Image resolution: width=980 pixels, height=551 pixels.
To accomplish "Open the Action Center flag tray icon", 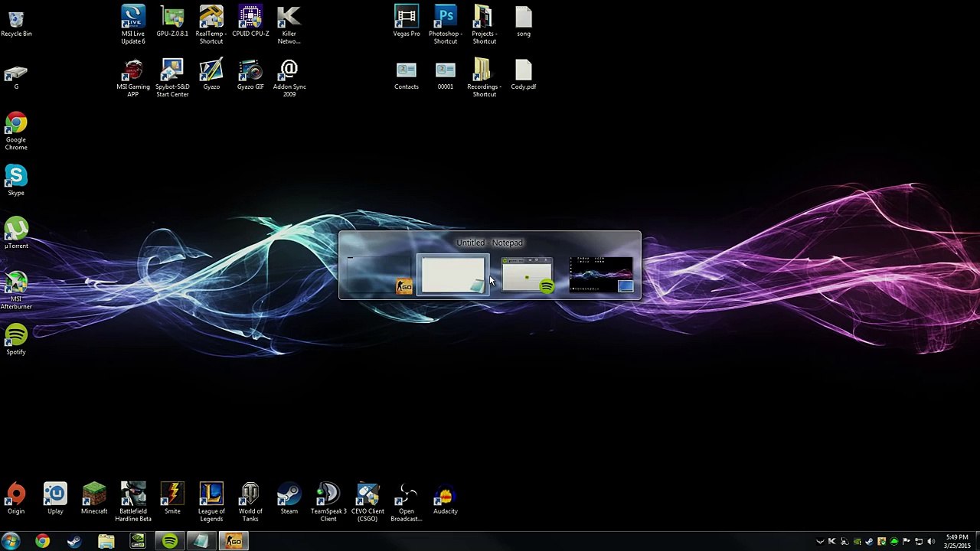I will (x=906, y=542).
